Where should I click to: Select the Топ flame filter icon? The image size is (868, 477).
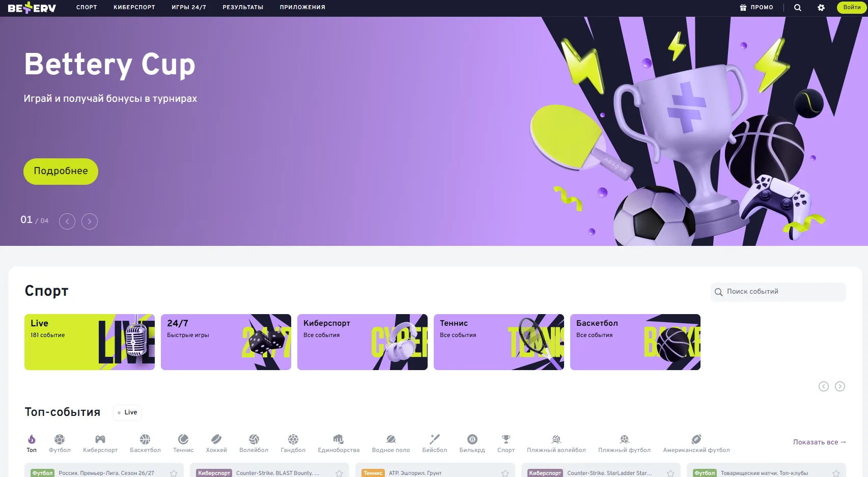pyautogui.click(x=32, y=439)
